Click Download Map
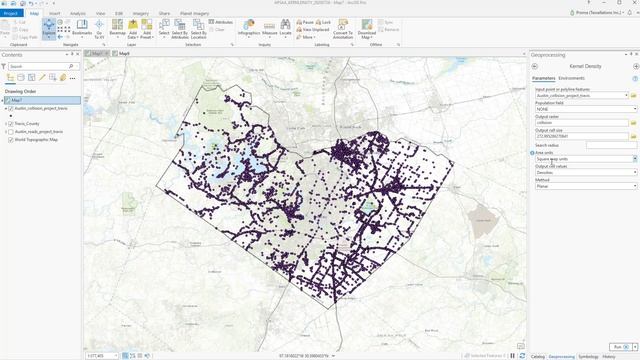Screen dimensions: 640x360 coord(367,29)
